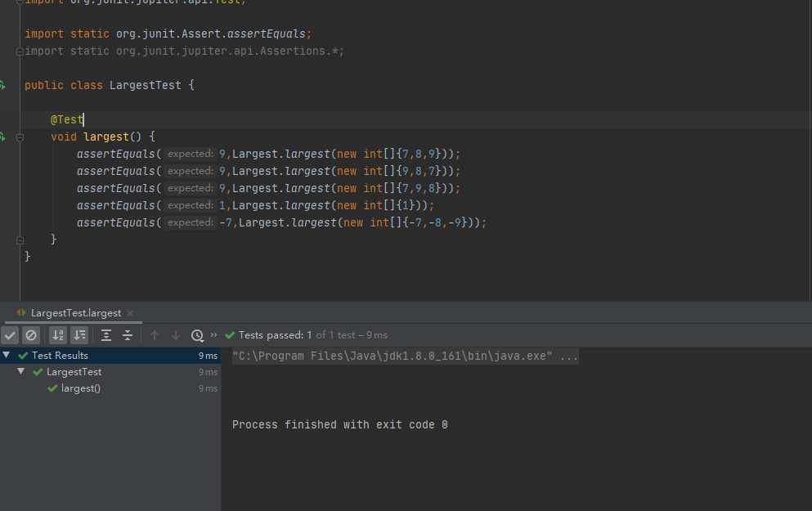
Task: Click the 'Tests passed: 1' status label
Action: [275, 335]
